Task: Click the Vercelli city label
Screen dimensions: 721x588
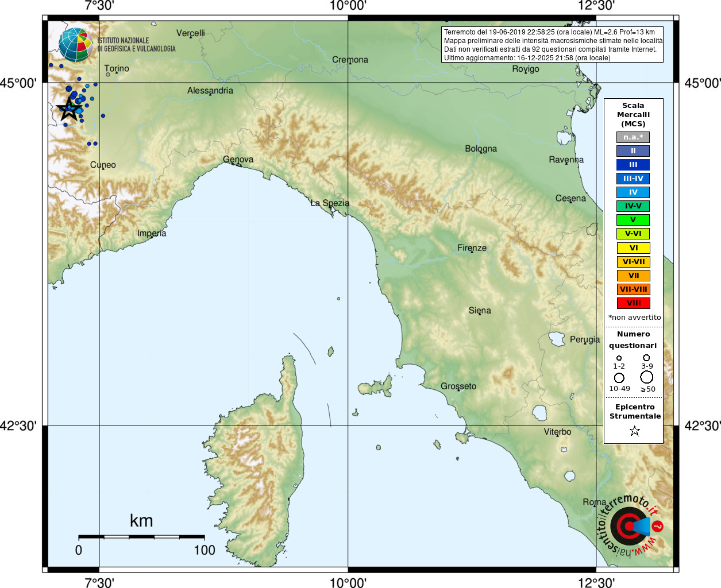Action: click(191, 33)
